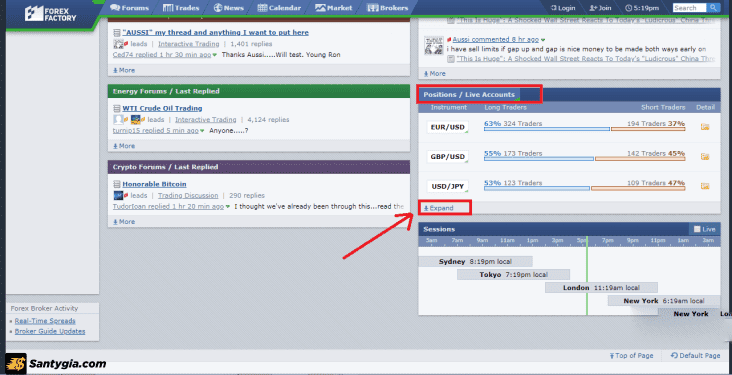Viewport: 732px width, 375px height.
Task: Open GBP/USD detail folder icon
Action: click(705, 156)
